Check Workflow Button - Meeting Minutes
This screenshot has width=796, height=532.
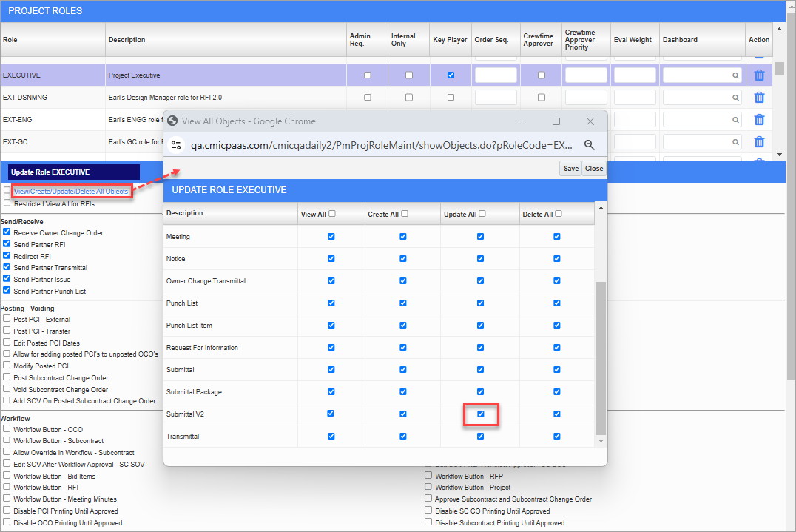(x=7, y=498)
